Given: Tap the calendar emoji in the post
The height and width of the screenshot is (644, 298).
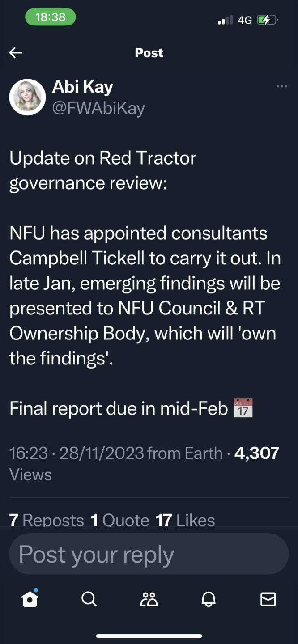Looking at the screenshot, I should (x=243, y=408).
